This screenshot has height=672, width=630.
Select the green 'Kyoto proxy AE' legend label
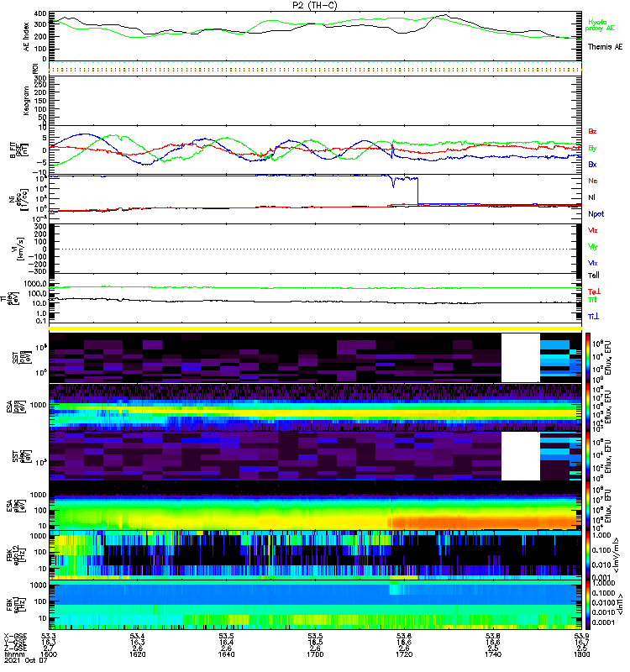point(599,25)
